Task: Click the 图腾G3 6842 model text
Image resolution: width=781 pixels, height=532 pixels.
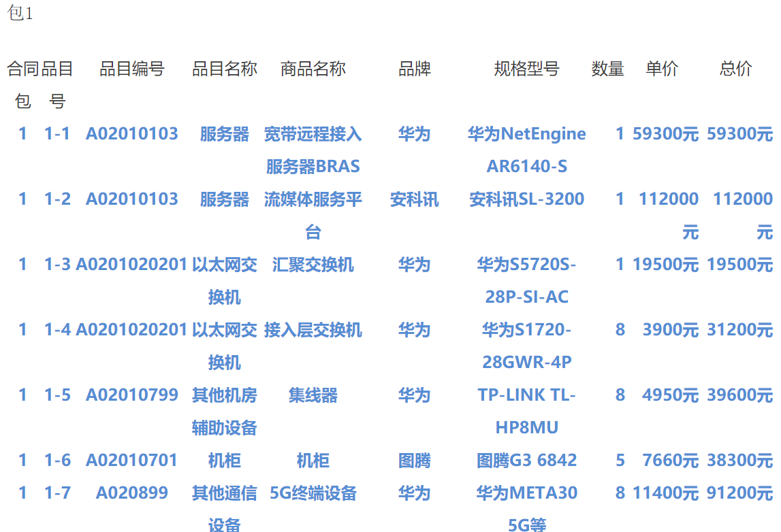Action: [x=526, y=461]
